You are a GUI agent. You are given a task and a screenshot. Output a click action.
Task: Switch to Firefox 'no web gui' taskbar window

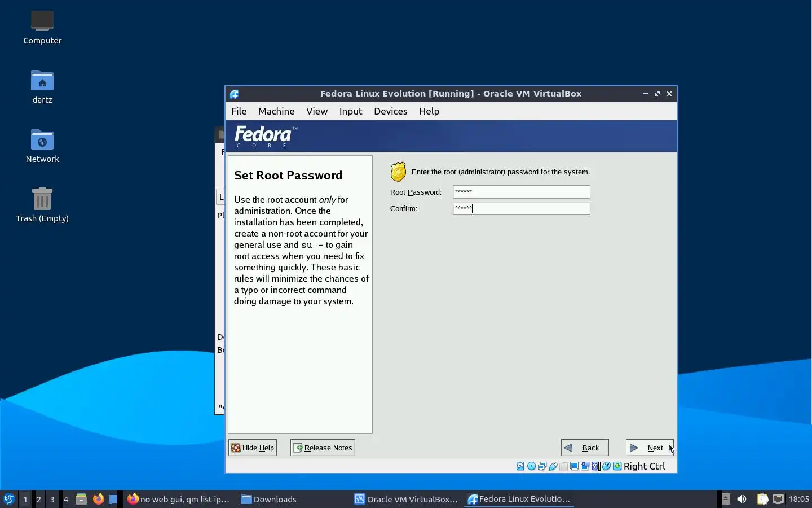[179, 499]
